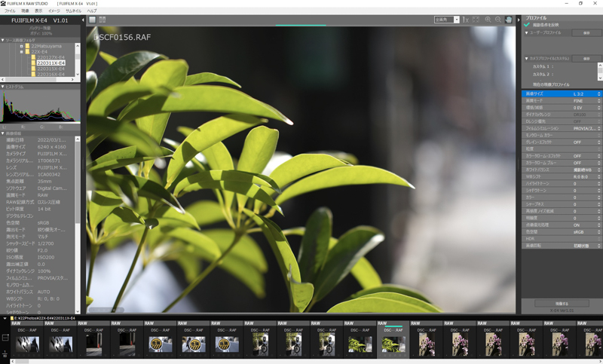The width and height of the screenshot is (603, 364).
Task: Change 画像回転 stepper
Action: pos(598,246)
